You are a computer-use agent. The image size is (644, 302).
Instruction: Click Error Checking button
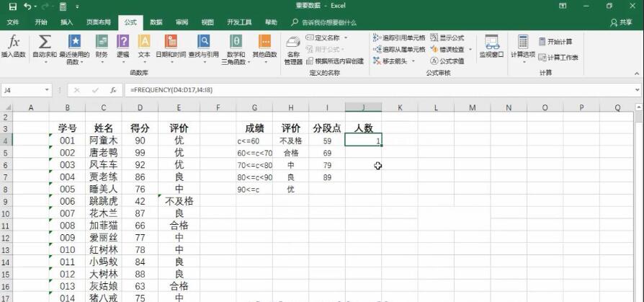pos(447,49)
